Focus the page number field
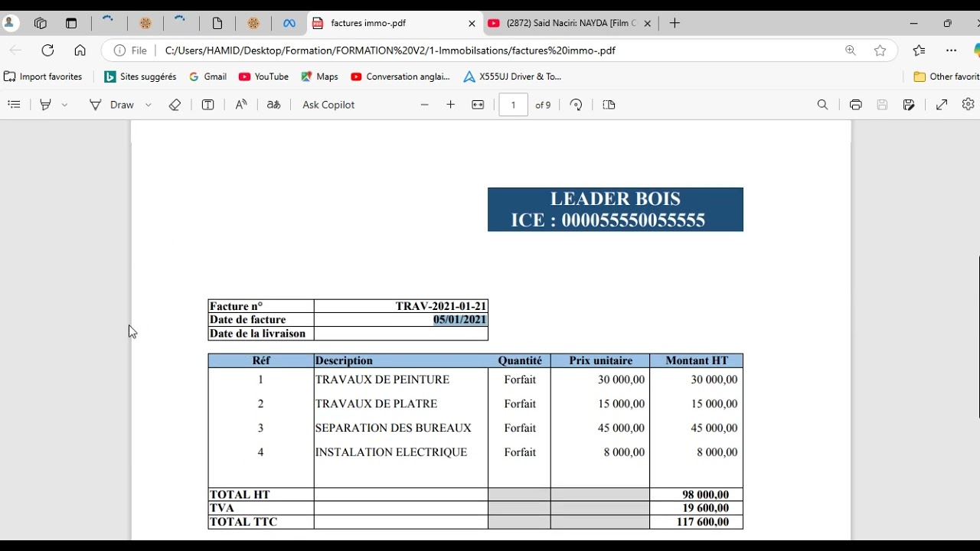 [514, 105]
